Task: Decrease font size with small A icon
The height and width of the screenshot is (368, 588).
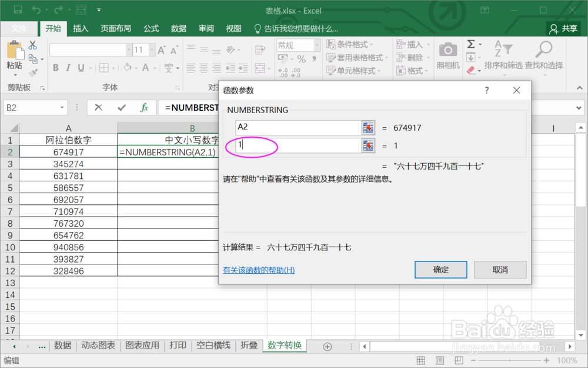Action: coord(174,50)
